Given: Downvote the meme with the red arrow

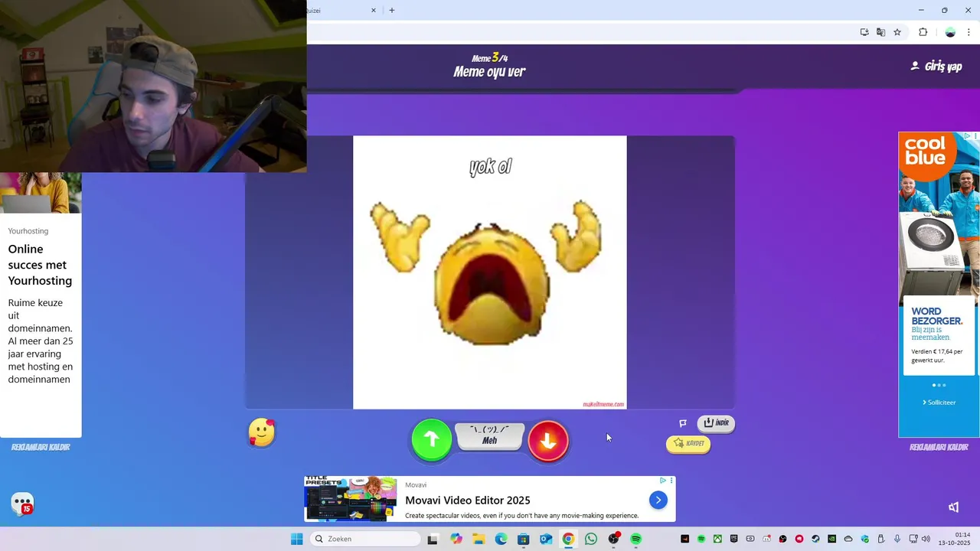Looking at the screenshot, I should point(548,440).
